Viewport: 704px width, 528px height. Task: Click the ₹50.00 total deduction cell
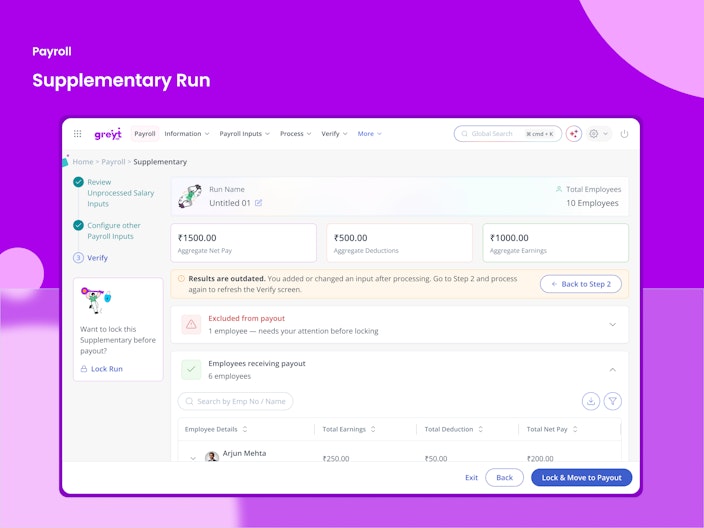coord(436,458)
